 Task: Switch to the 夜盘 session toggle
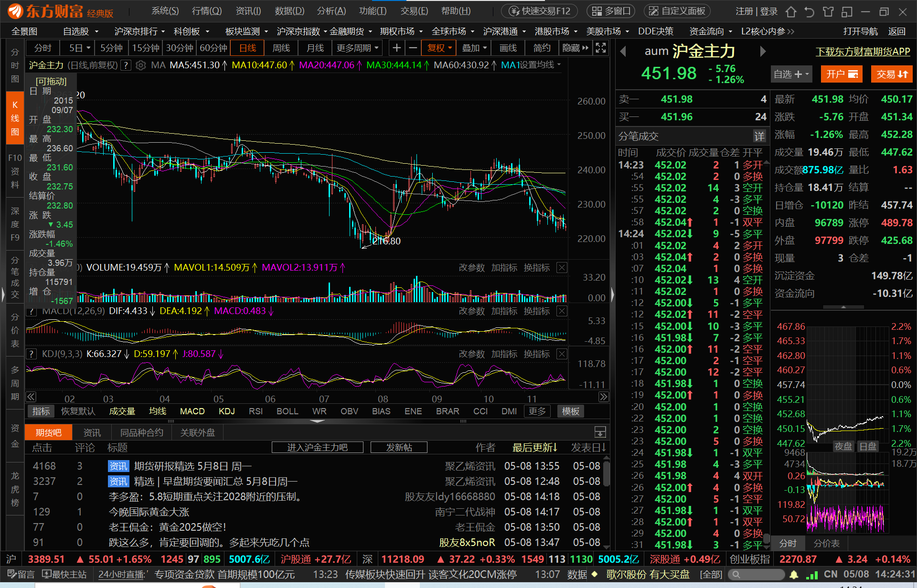pos(843,446)
